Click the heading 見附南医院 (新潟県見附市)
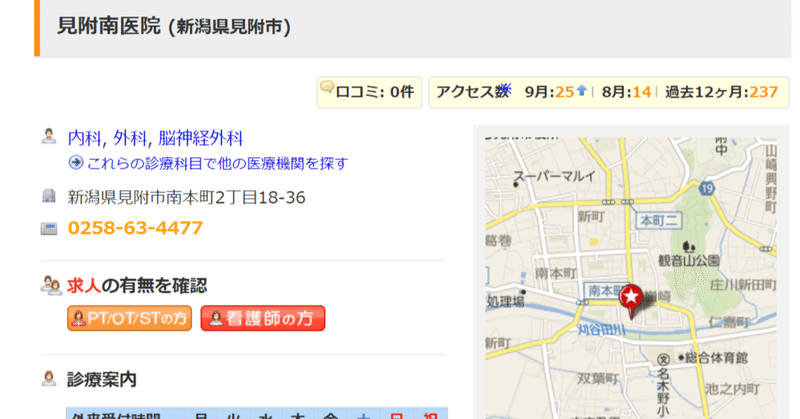This screenshot has width=800, height=419. coord(174,27)
